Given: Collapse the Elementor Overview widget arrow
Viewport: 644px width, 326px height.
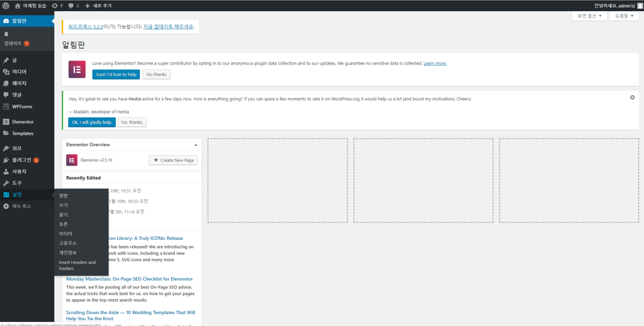Looking at the screenshot, I should [x=196, y=145].
